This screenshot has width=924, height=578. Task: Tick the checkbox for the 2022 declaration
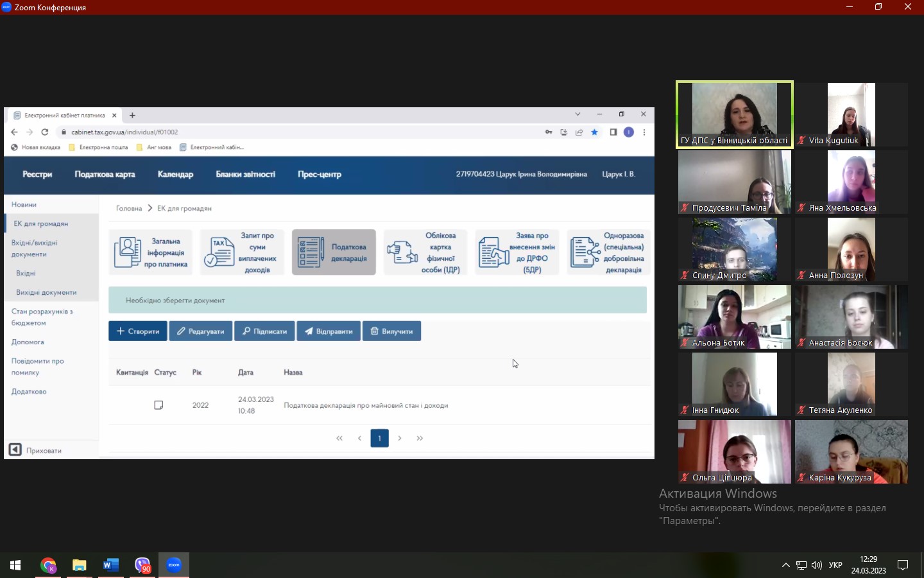pos(158,405)
